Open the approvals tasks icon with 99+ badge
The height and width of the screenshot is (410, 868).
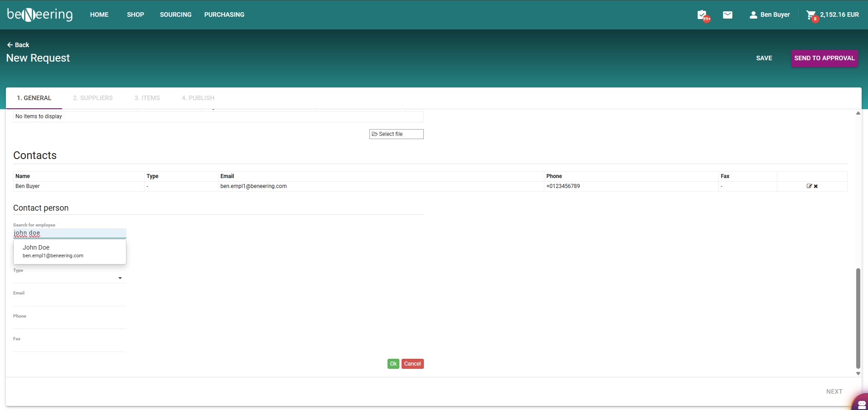coord(702,15)
